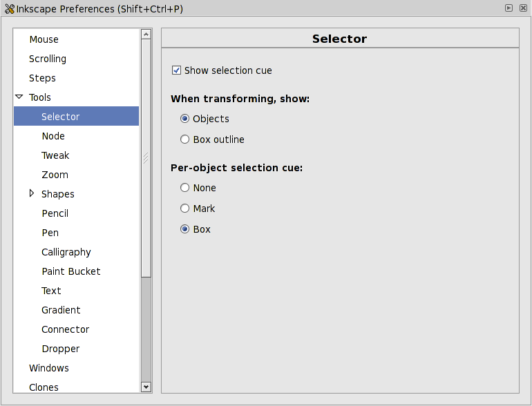This screenshot has height=406, width=532.
Task: Click the Inkscape icon in the title bar
Action: [10, 8]
